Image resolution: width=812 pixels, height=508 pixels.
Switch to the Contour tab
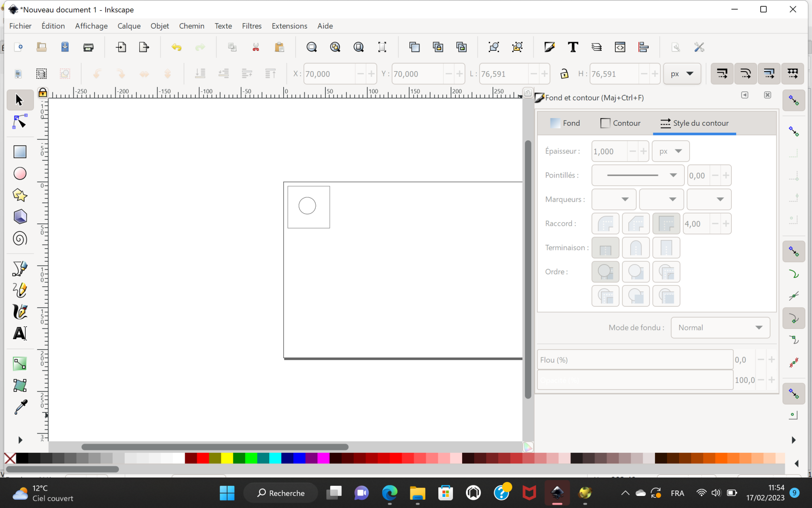pyautogui.click(x=621, y=123)
